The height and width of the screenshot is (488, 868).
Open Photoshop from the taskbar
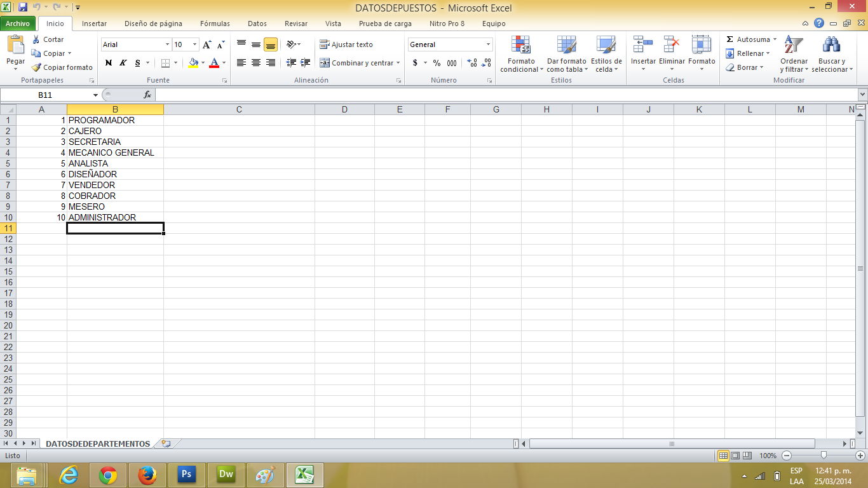[186, 474]
